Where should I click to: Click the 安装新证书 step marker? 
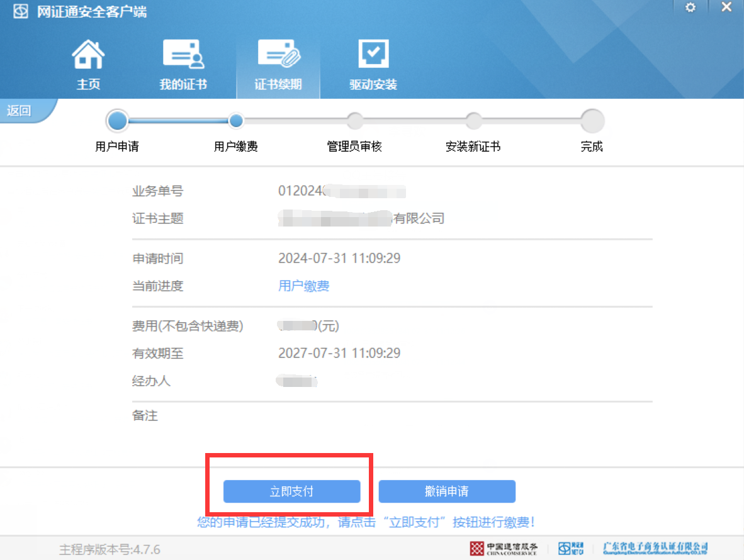pyautogui.click(x=473, y=120)
